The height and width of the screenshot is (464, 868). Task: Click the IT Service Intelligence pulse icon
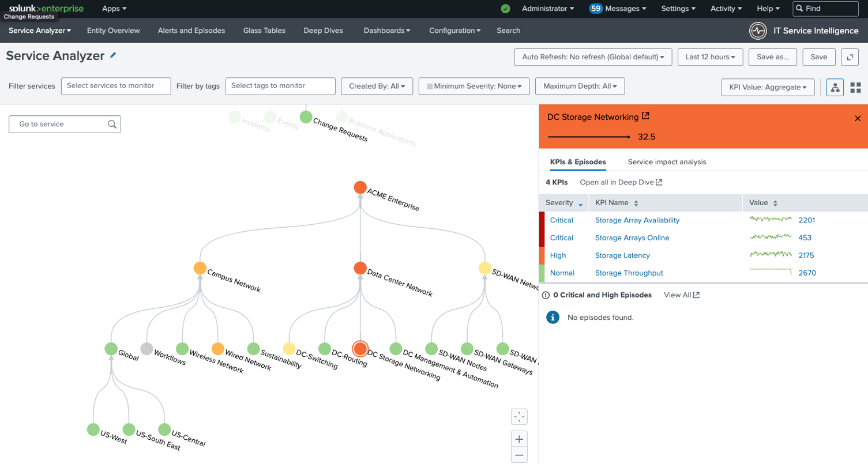click(758, 31)
